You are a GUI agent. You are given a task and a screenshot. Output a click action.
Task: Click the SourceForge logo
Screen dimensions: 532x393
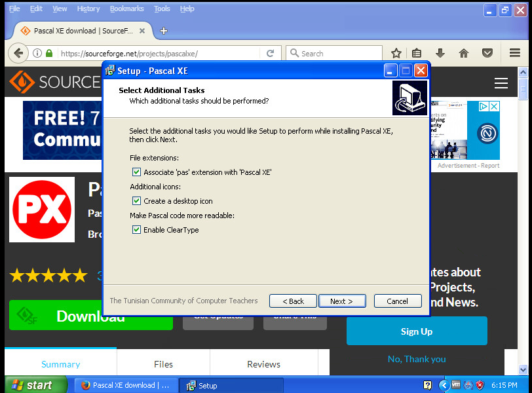point(55,82)
